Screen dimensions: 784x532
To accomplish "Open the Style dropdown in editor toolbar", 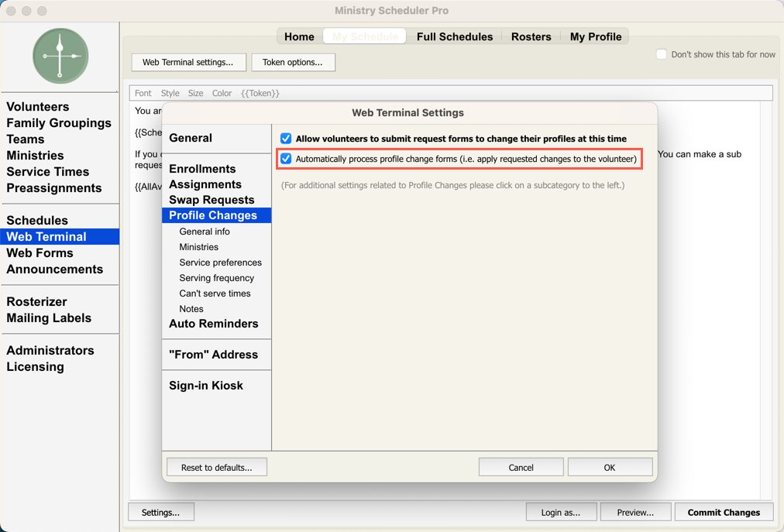I will point(170,93).
